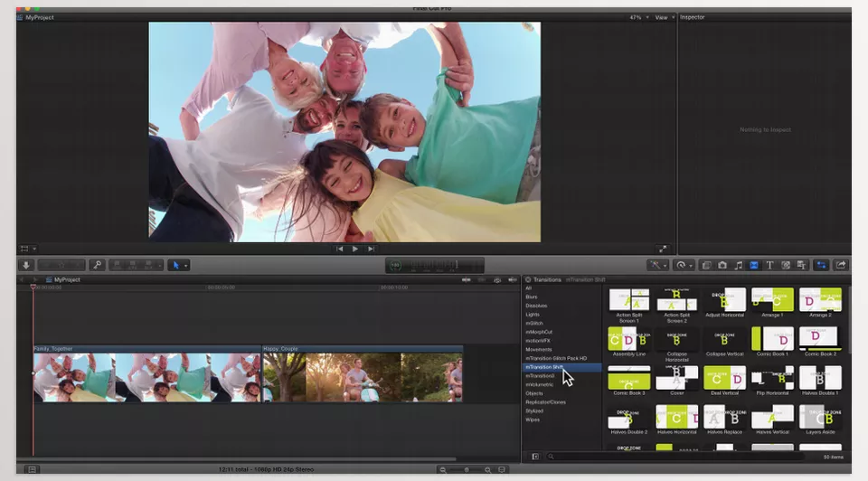The image size is (868, 481).
Task: Open the Select arrow tool dropdown
Action: (179, 265)
